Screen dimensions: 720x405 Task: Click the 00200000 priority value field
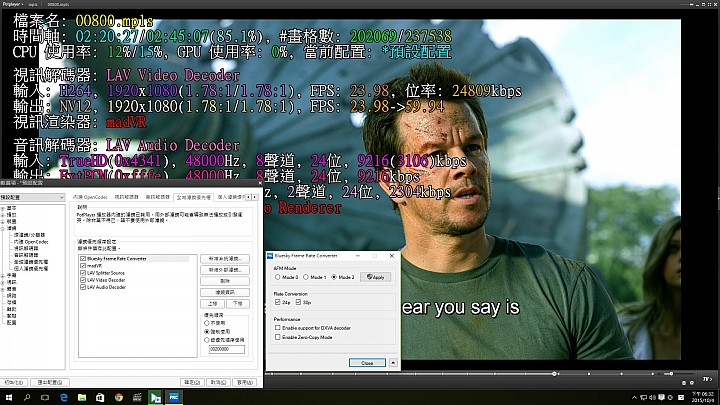(227, 349)
